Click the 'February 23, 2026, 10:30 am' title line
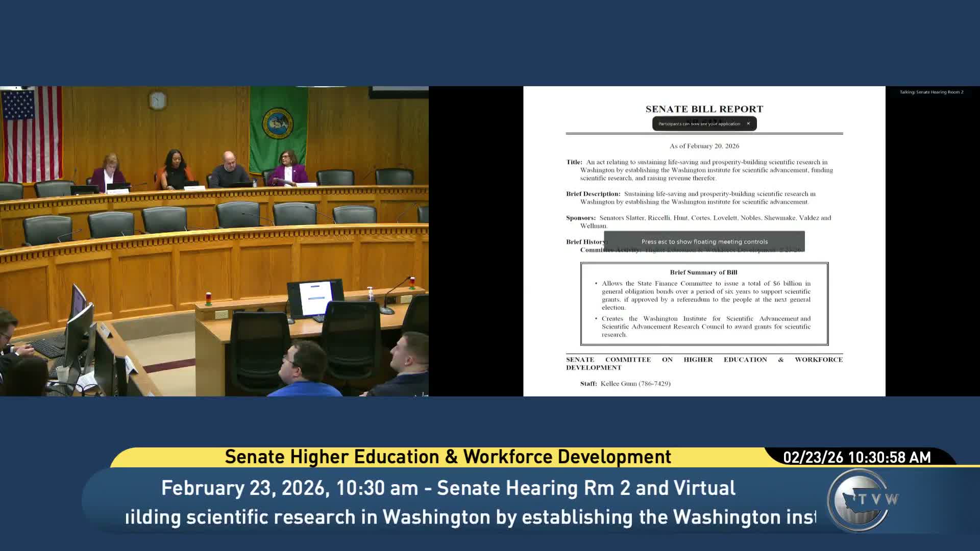This screenshot has width=980, height=551. pos(448,488)
